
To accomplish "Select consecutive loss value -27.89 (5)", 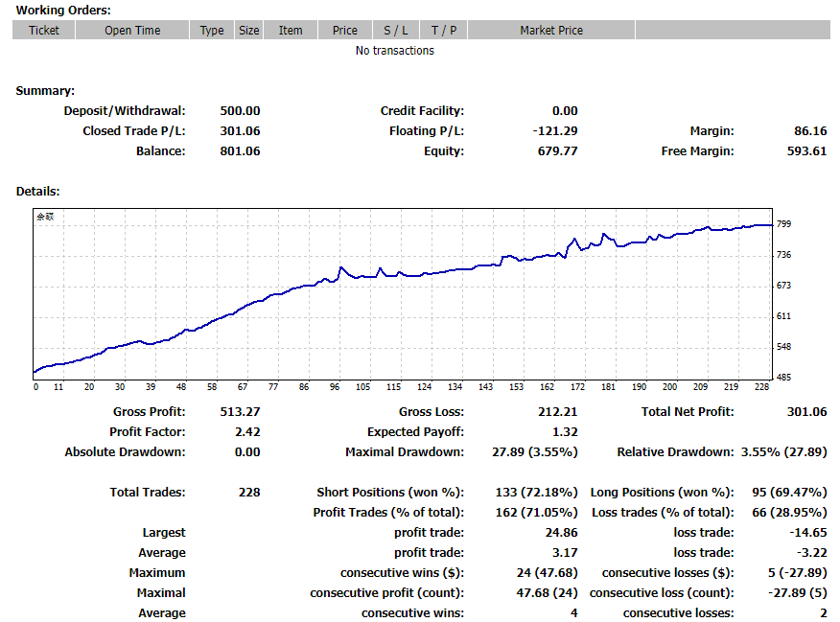I will (x=797, y=593).
